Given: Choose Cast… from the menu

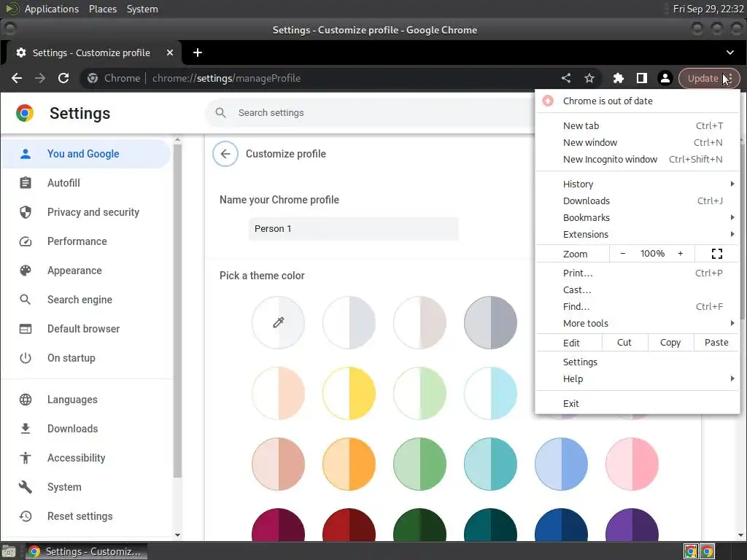Looking at the screenshot, I should click(x=638, y=289).
